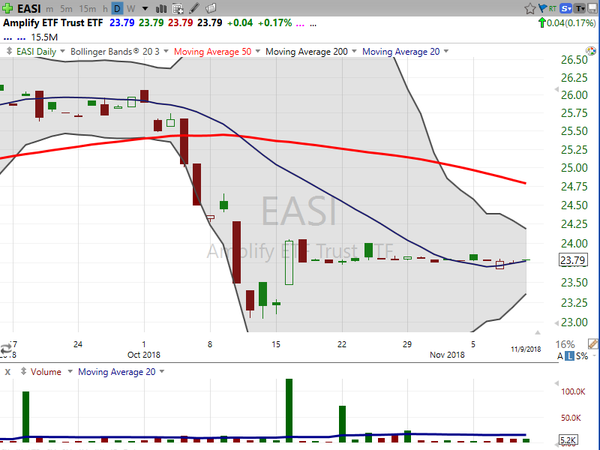Viewport: 600px width, 450px height.
Task: Click the 11/9/2018 date label
Action: click(x=526, y=349)
